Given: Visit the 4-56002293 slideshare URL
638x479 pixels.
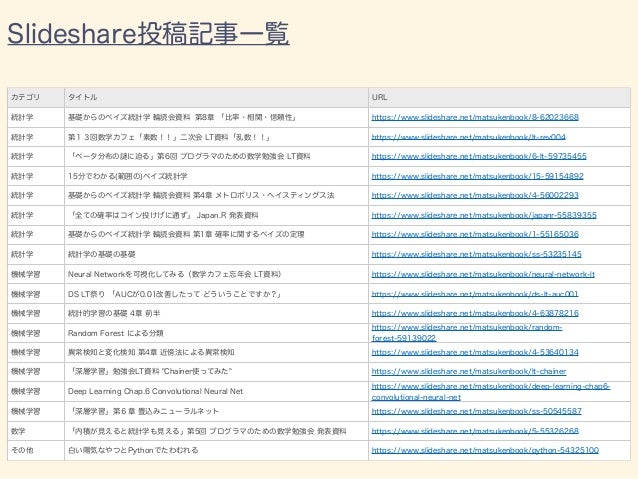Looking at the screenshot, I should [475, 195].
